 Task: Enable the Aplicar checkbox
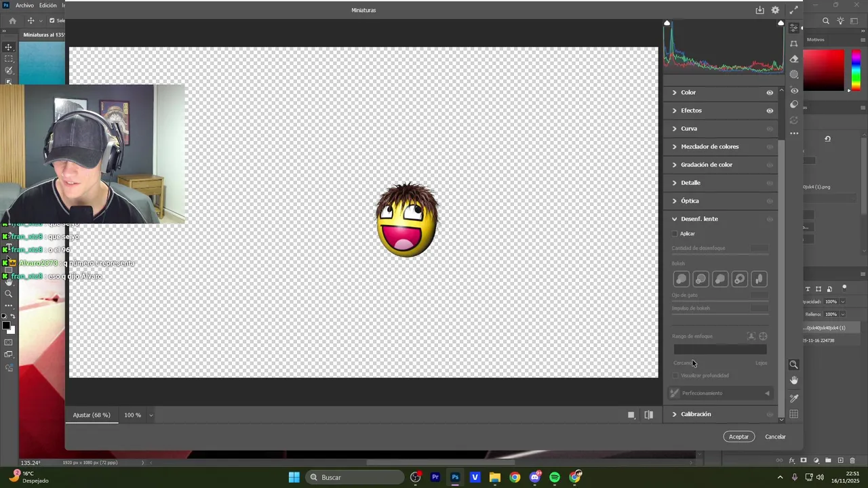(x=675, y=234)
